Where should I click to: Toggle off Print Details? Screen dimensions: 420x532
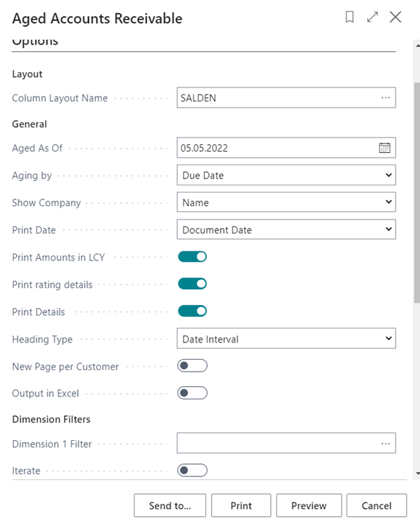[x=192, y=311]
